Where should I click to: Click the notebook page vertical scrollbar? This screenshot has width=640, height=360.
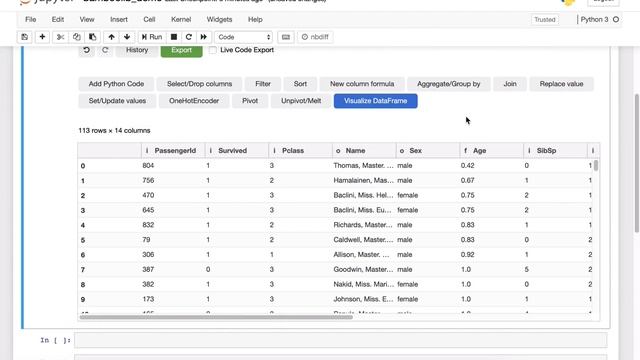[637, 163]
